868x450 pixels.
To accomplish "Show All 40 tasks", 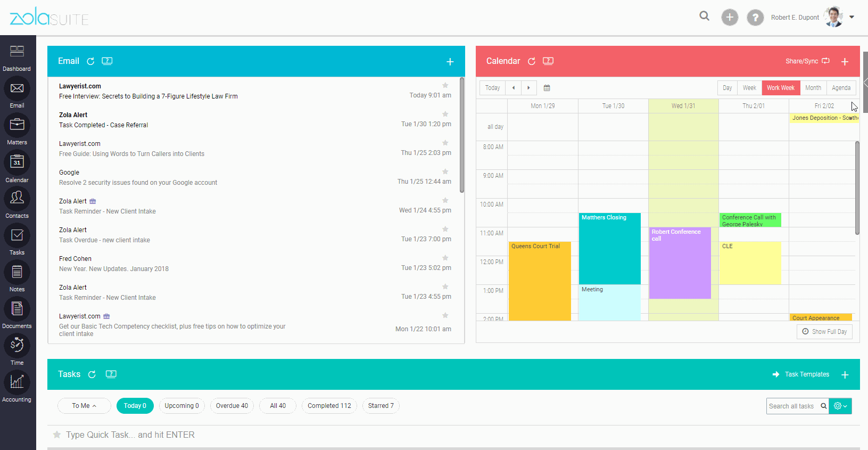I will pyautogui.click(x=277, y=406).
